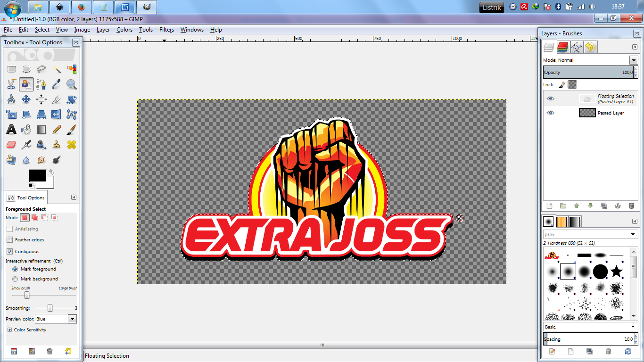Pick the Crop tool
644x362 pixels.
tap(57, 99)
